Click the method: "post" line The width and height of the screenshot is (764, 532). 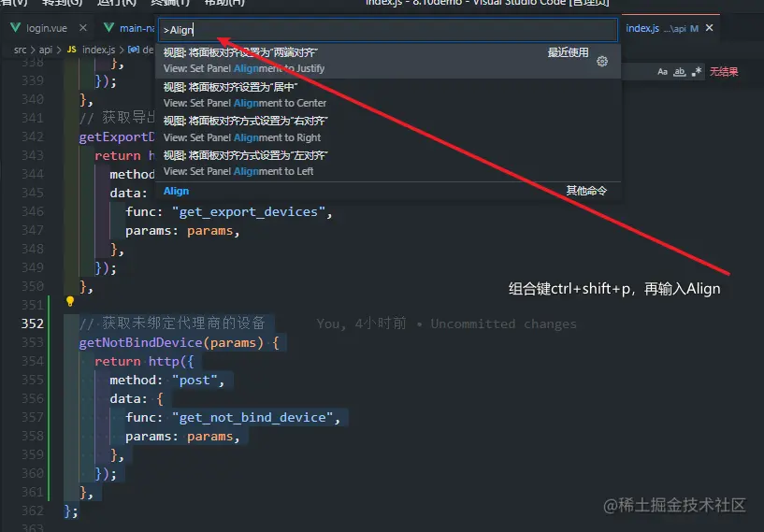pyautogui.click(x=166, y=380)
